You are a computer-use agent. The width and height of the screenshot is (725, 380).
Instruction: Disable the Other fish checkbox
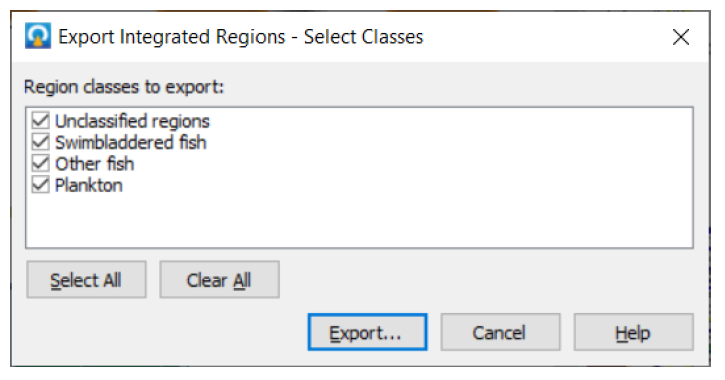click(x=41, y=164)
